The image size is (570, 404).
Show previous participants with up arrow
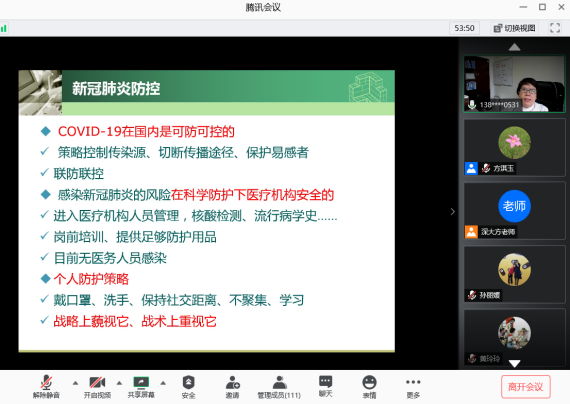pos(514,47)
